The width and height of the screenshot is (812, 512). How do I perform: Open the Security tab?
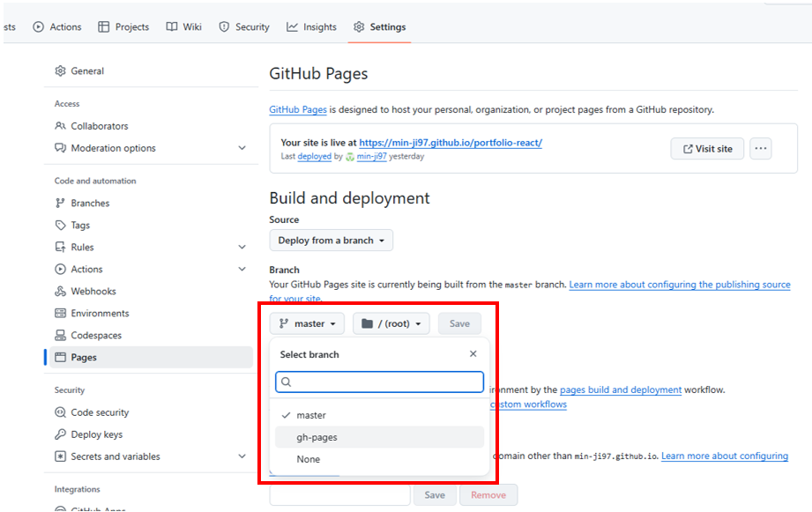(x=244, y=27)
